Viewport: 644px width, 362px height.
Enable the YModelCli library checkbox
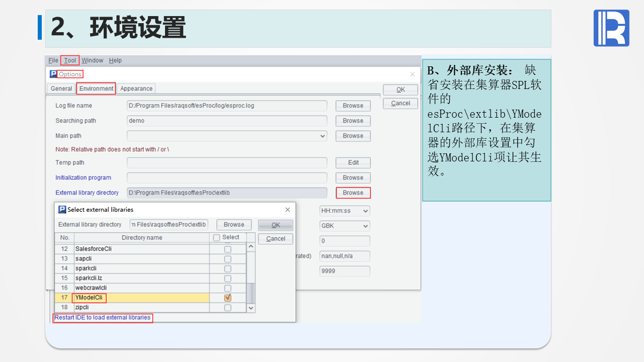click(228, 298)
